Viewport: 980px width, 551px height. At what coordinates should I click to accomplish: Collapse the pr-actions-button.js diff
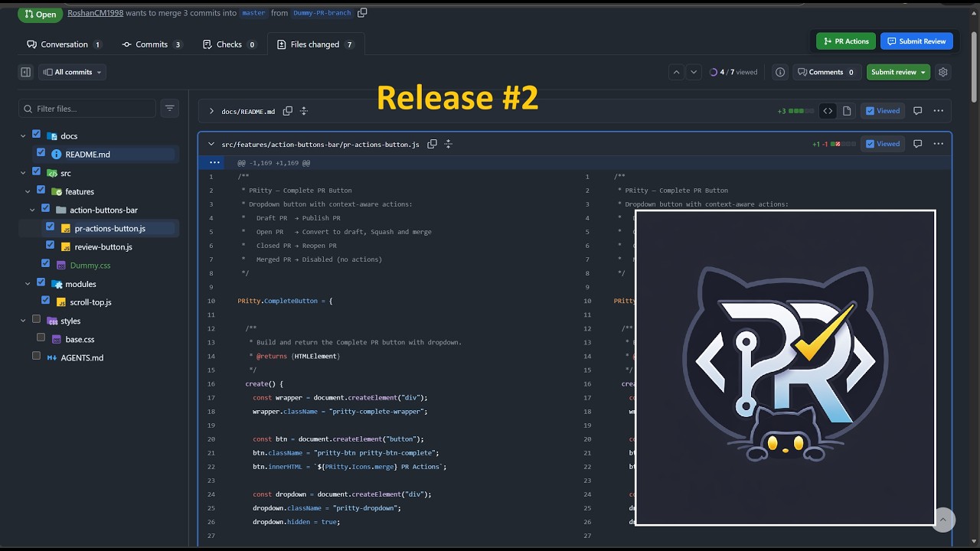211,144
